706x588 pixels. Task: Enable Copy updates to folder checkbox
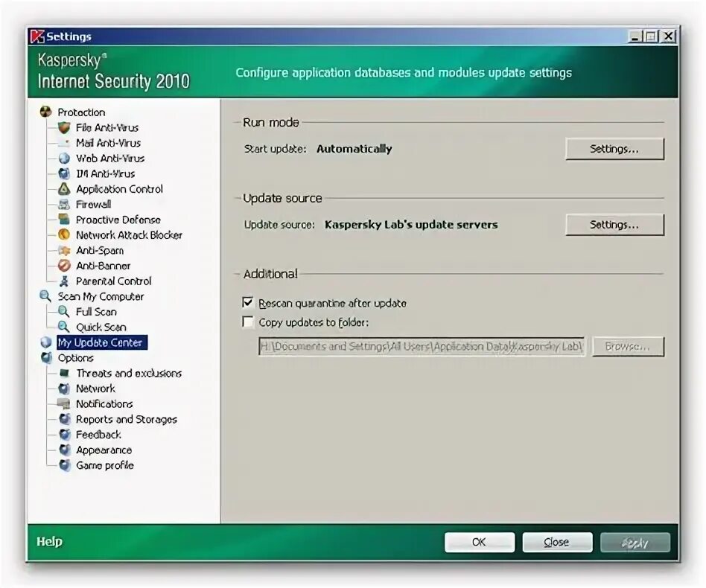(x=248, y=322)
